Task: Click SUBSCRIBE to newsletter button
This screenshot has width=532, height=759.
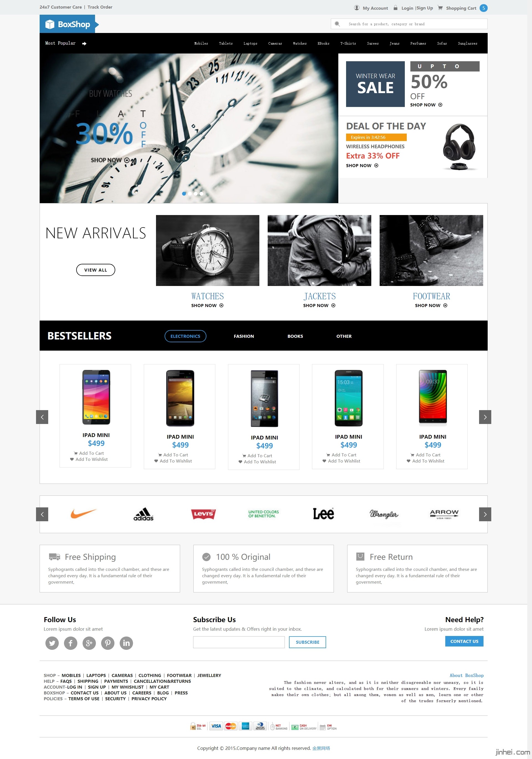Action: pos(308,642)
